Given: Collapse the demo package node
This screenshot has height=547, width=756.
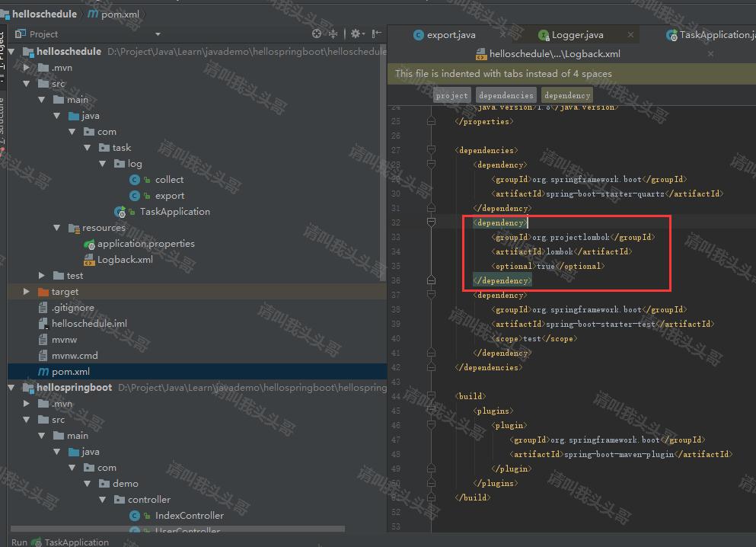Looking at the screenshot, I should pyautogui.click(x=88, y=483).
